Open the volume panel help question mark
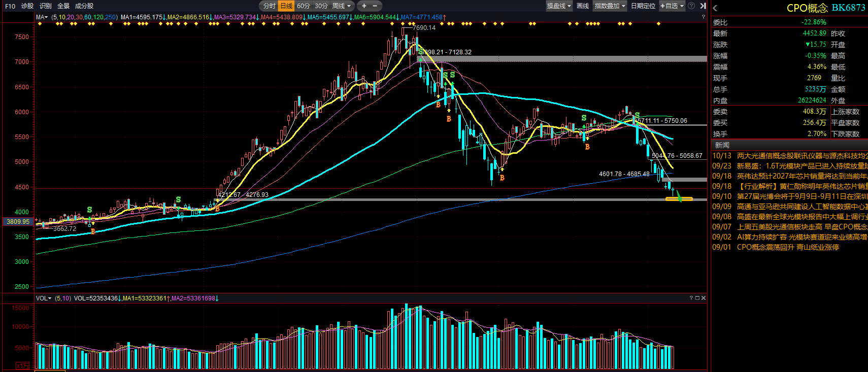This screenshot has width=868, height=372. [691, 298]
